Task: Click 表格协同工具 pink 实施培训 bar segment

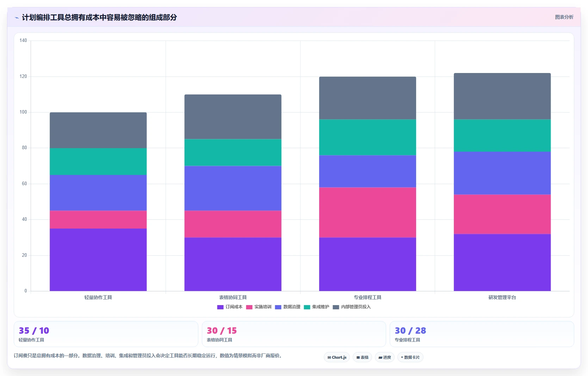Action: pyautogui.click(x=233, y=224)
